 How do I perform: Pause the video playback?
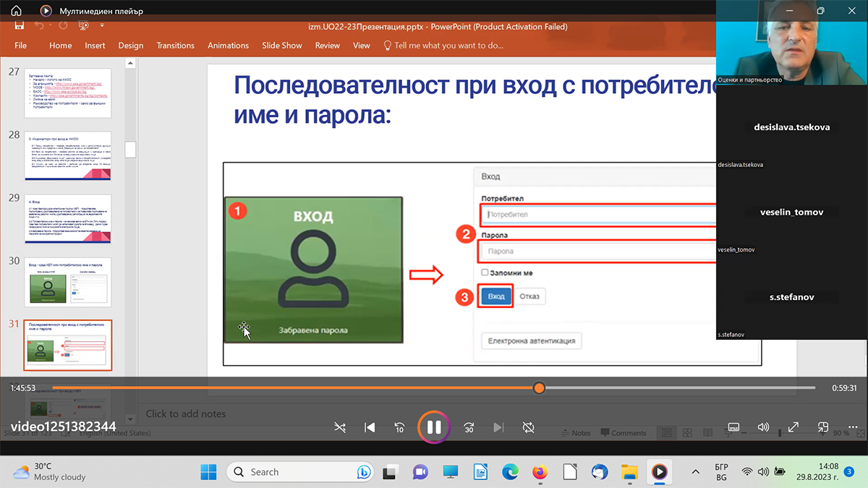434,427
